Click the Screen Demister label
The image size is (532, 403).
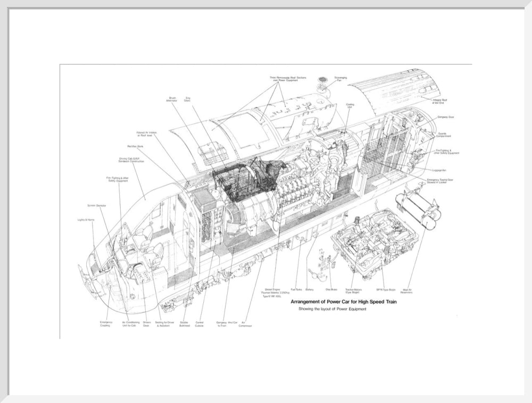tap(96, 205)
